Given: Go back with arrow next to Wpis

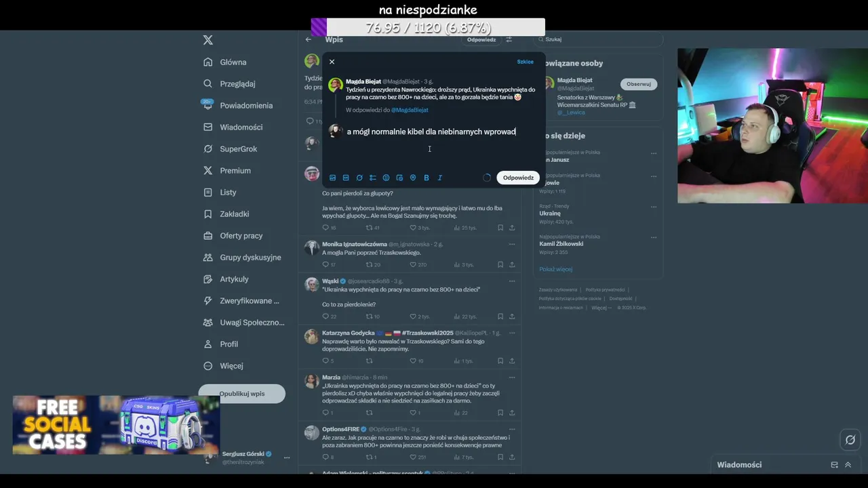Looking at the screenshot, I should [309, 39].
